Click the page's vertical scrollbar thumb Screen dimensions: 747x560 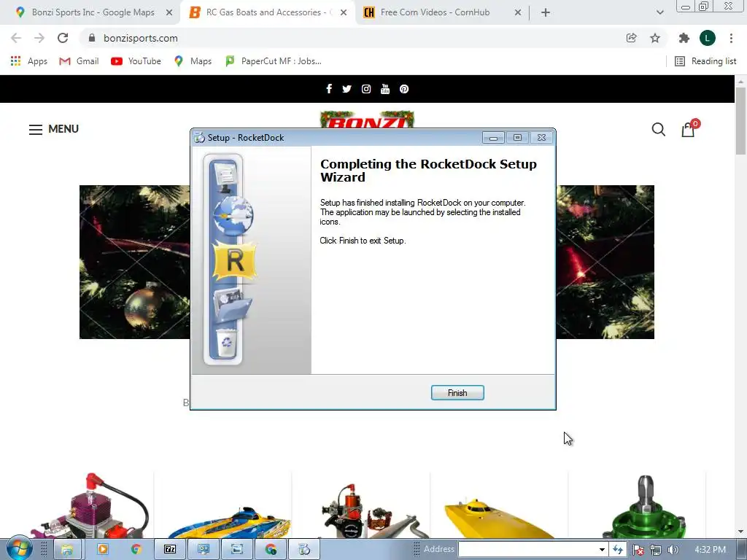tap(740, 121)
